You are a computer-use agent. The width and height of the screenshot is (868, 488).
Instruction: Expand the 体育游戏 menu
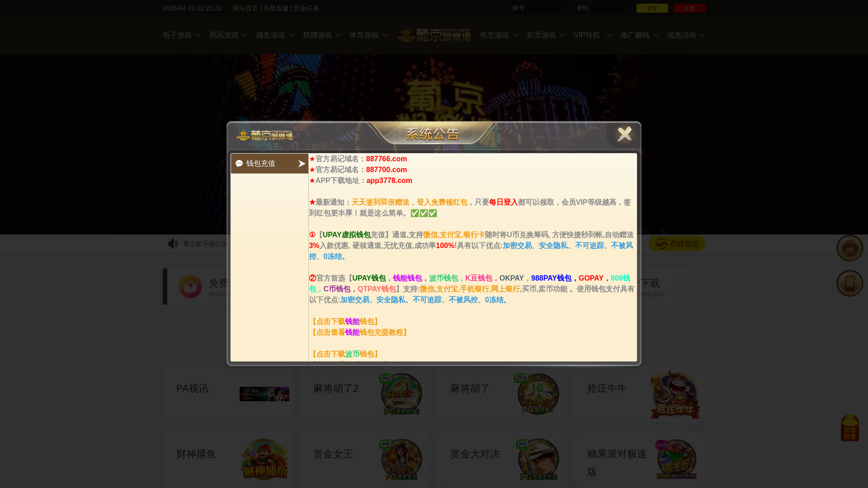pos(368,35)
